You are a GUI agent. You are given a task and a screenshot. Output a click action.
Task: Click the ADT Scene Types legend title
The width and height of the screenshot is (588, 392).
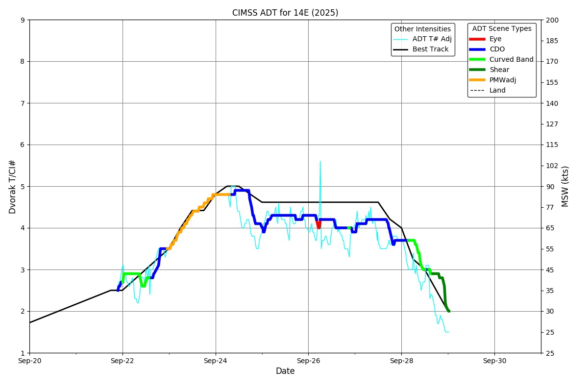coord(502,29)
